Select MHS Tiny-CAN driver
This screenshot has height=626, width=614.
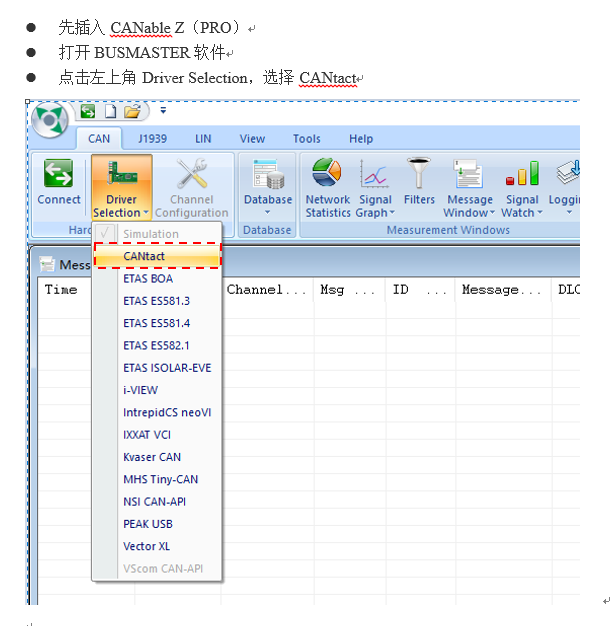coord(157,479)
